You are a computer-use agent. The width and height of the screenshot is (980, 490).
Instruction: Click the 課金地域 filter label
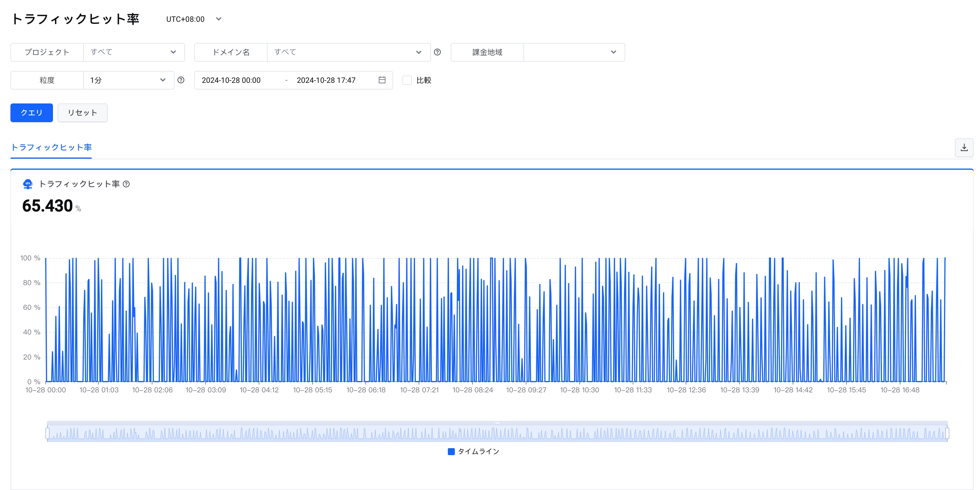(x=487, y=52)
